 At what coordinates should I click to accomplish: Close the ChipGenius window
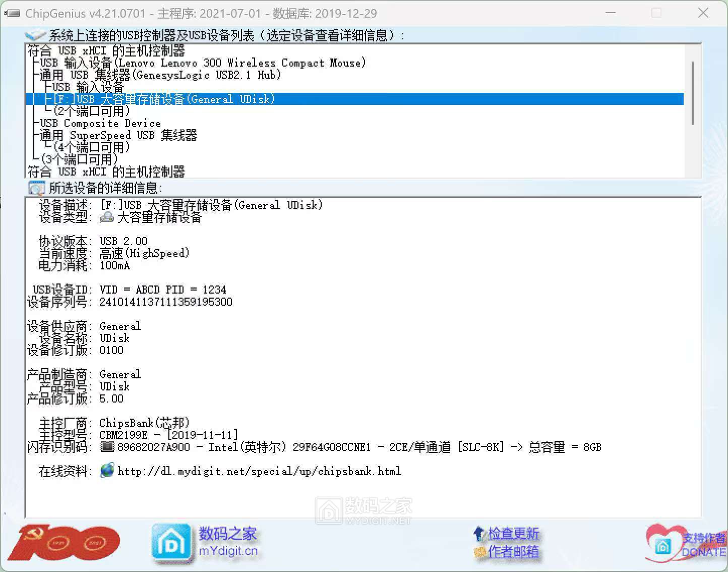pos(703,13)
